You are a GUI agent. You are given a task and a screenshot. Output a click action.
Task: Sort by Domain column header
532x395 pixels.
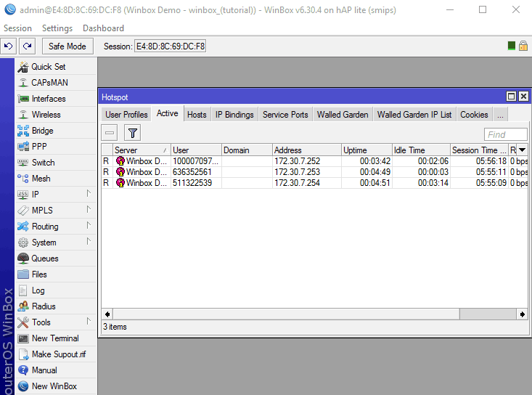(247, 150)
